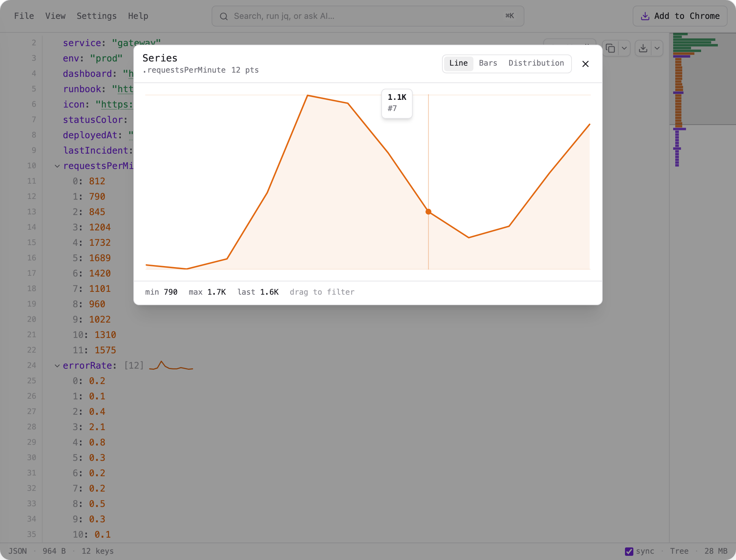The height and width of the screenshot is (560, 736).
Task: Focus the Search, run jq, or ask AI field
Action: (368, 16)
